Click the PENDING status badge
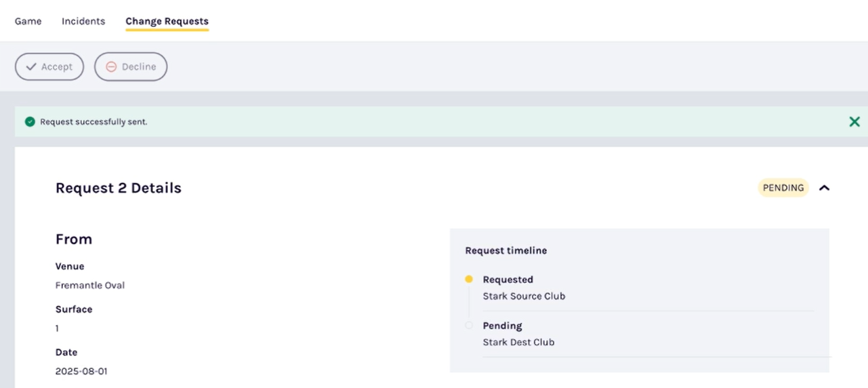 coord(783,188)
